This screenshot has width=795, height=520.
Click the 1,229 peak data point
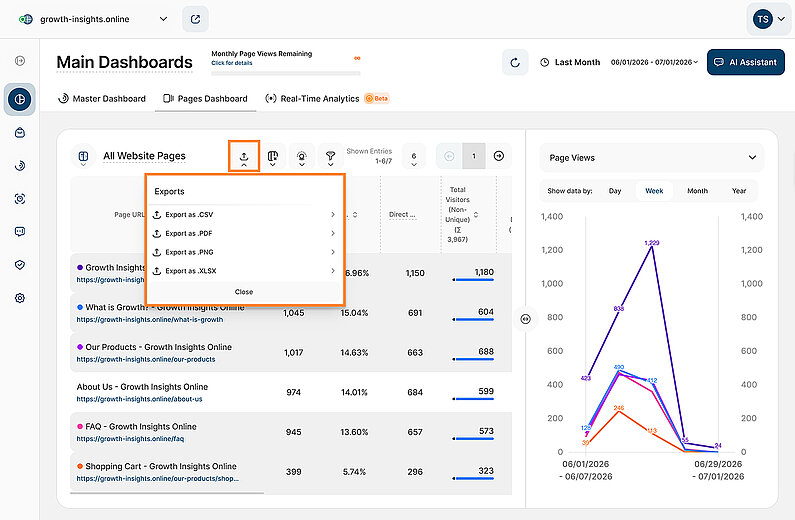tap(652, 246)
